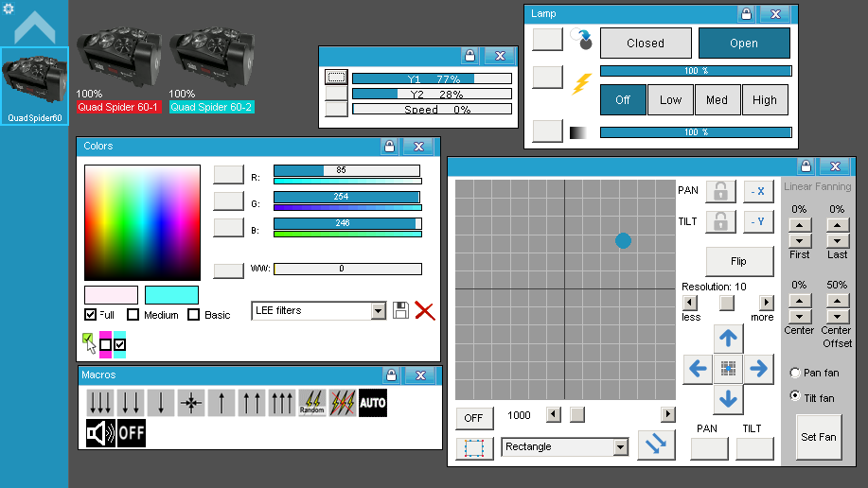Select the double up arrows macro
The height and width of the screenshot is (488, 868).
point(252,402)
